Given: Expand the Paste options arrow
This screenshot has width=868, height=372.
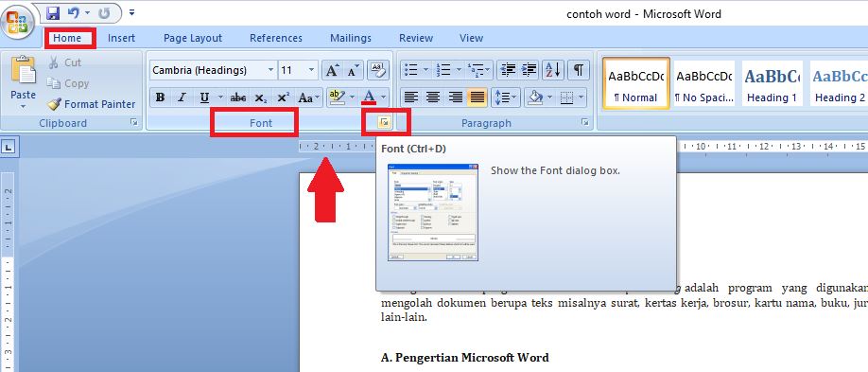Looking at the screenshot, I should [x=24, y=106].
